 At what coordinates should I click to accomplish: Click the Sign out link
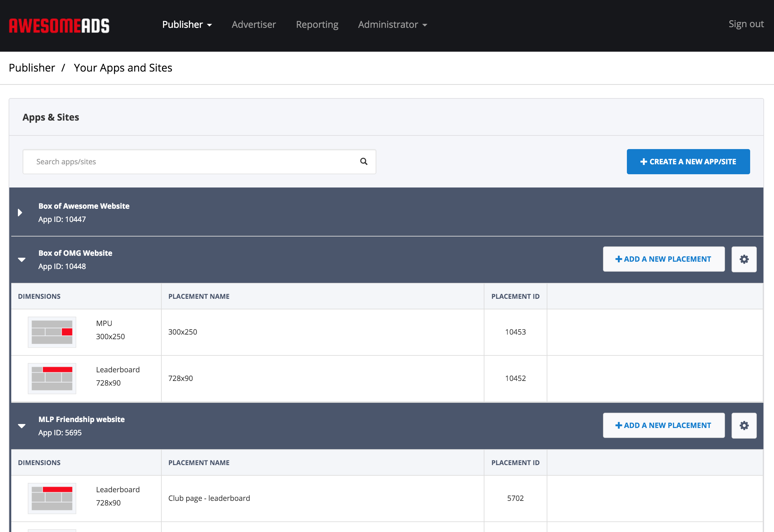point(747,24)
